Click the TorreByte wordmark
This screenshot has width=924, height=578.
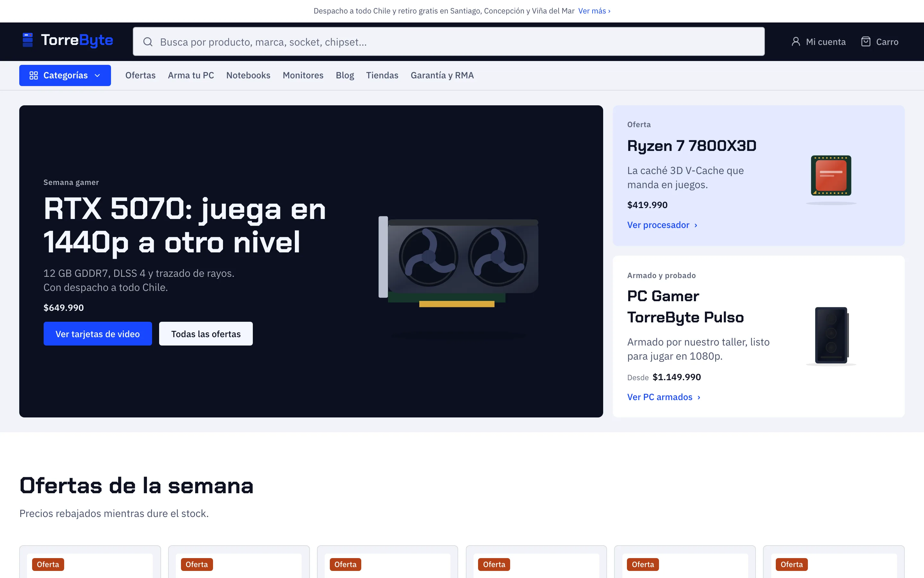pyautogui.click(x=77, y=40)
